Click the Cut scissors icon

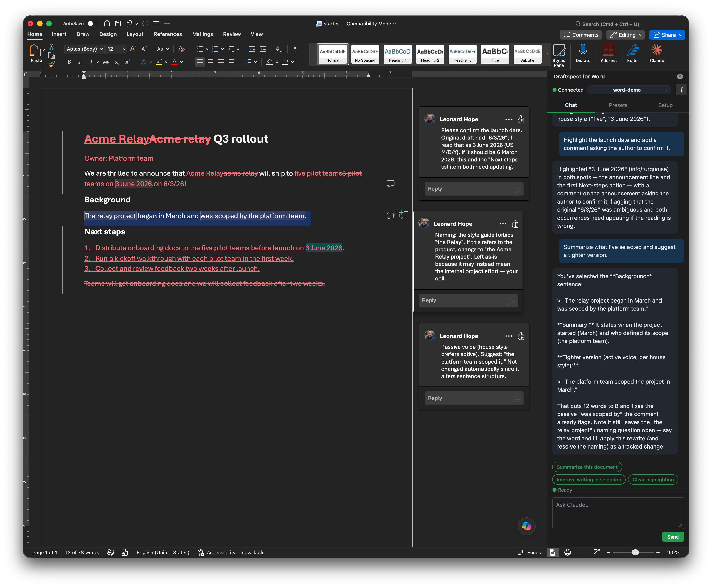tap(51, 47)
